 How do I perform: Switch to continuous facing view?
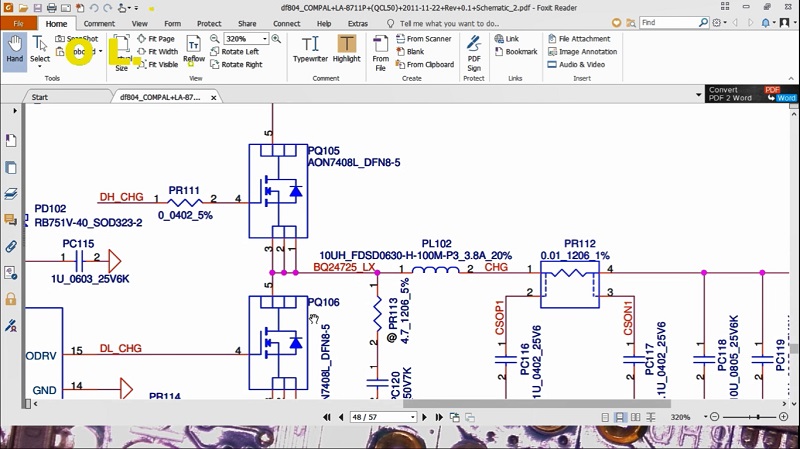click(x=651, y=417)
